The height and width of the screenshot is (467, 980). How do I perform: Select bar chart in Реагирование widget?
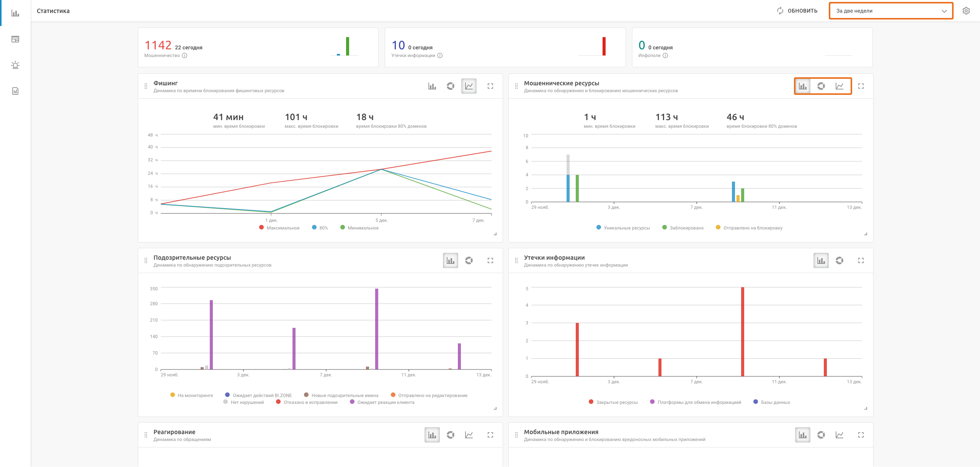coord(432,435)
